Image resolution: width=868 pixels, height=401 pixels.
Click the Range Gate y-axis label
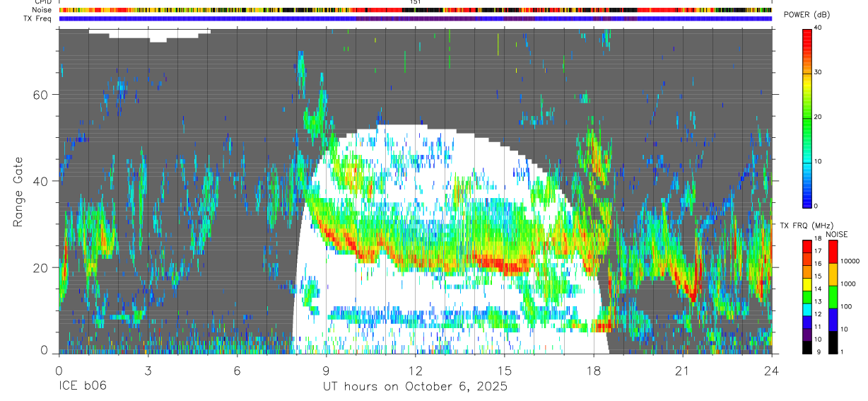[18, 192]
